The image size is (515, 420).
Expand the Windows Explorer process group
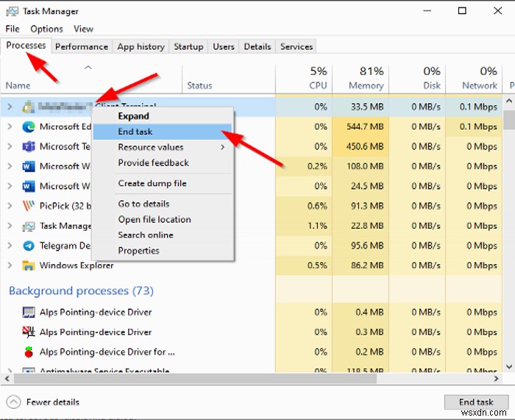[10, 266]
